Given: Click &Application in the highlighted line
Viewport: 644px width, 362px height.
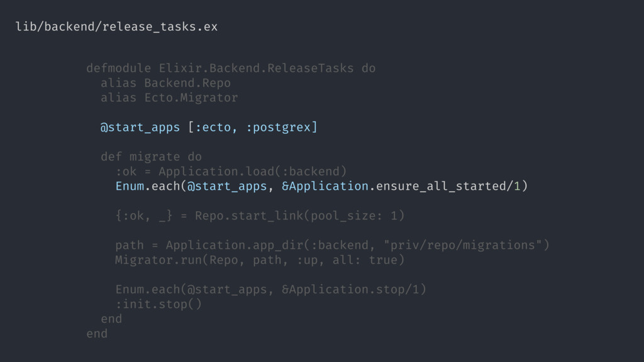Looking at the screenshot, I should pos(325,186).
